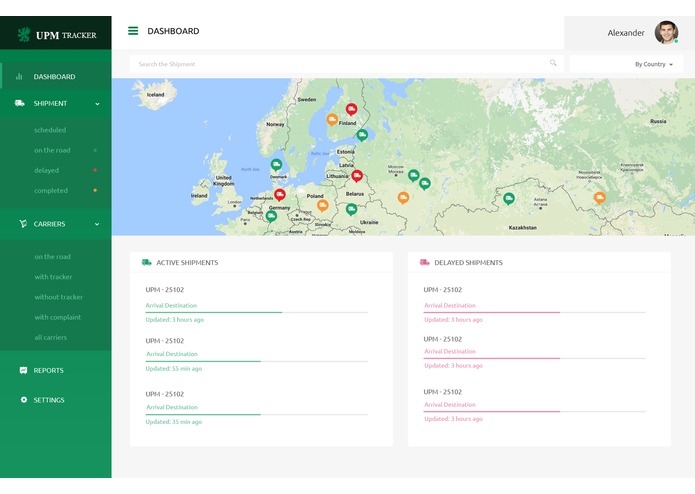This screenshot has height=494, width=695.
Task: Show carriers without tracker
Action: click(x=59, y=297)
